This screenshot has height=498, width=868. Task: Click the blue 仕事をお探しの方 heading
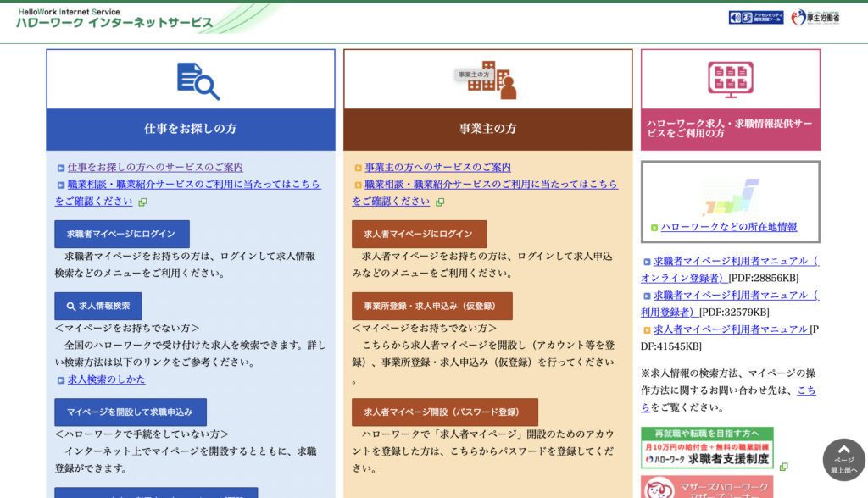click(x=191, y=129)
